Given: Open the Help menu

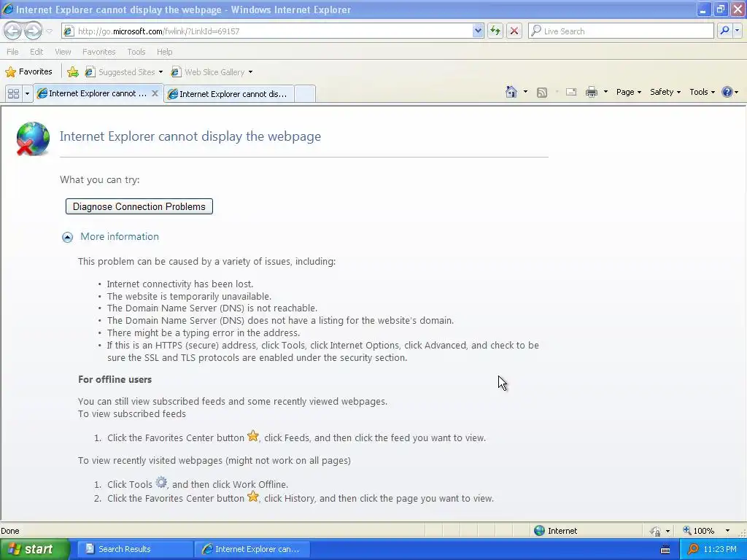Looking at the screenshot, I should 164,52.
